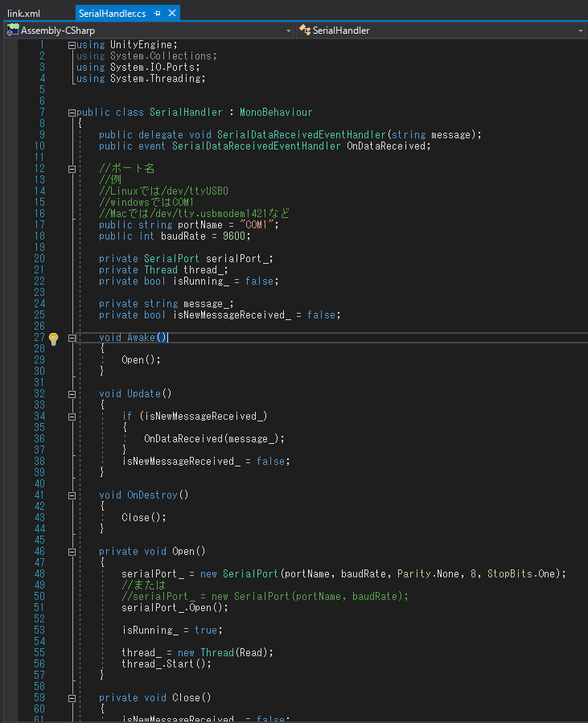Click the //Linuxでは/dev/ttyUSB0 comment
This screenshot has width=588, height=723.
tap(164, 191)
